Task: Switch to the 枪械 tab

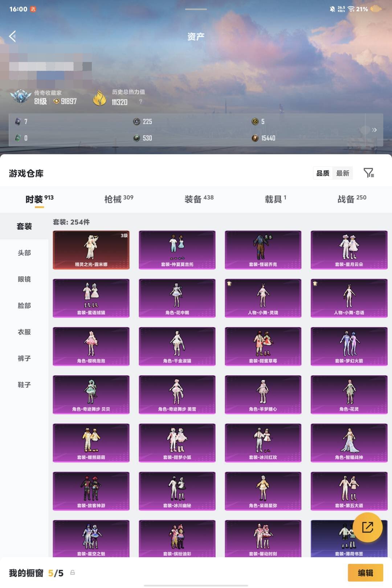Action: point(119,199)
